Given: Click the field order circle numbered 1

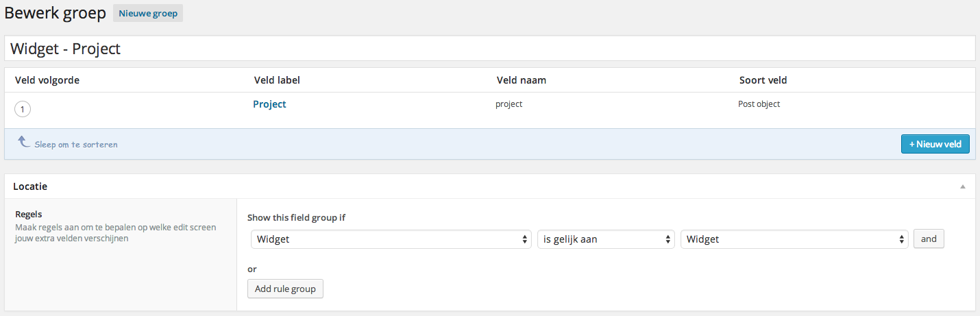Looking at the screenshot, I should pyautogui.click(x=23, y=109).
